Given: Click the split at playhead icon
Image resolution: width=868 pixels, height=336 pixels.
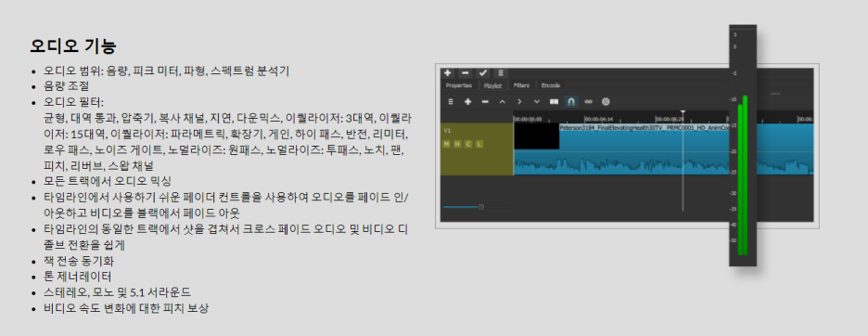Looking at the screenshot, I should pos(554,102).
